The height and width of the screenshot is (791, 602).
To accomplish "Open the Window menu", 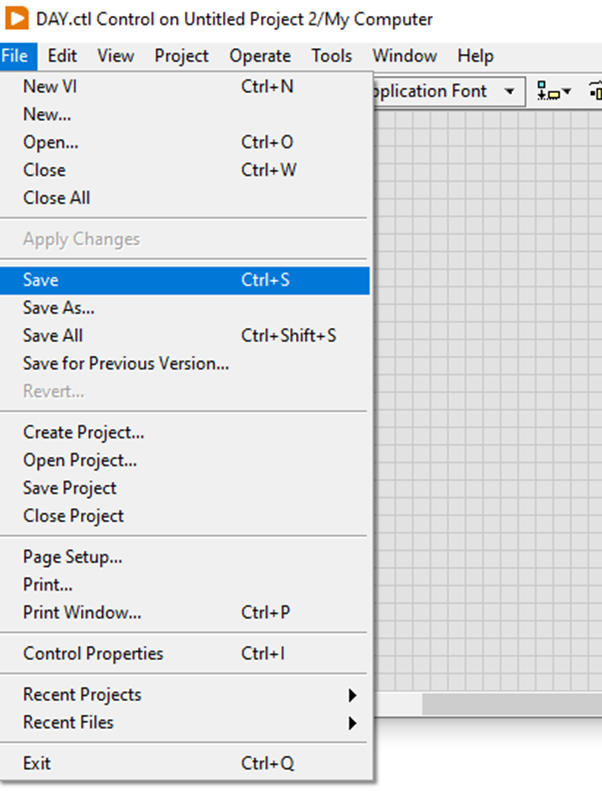I will click(x=404, y=56).
